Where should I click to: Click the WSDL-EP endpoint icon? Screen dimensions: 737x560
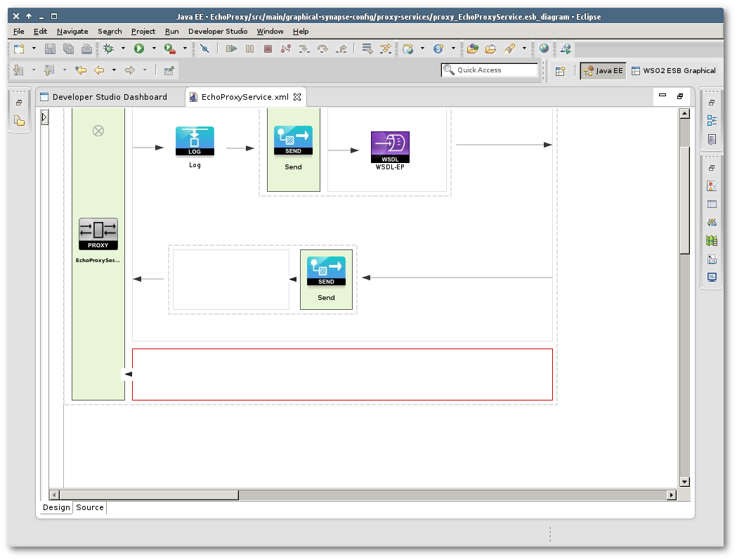(x=390, y=147)
